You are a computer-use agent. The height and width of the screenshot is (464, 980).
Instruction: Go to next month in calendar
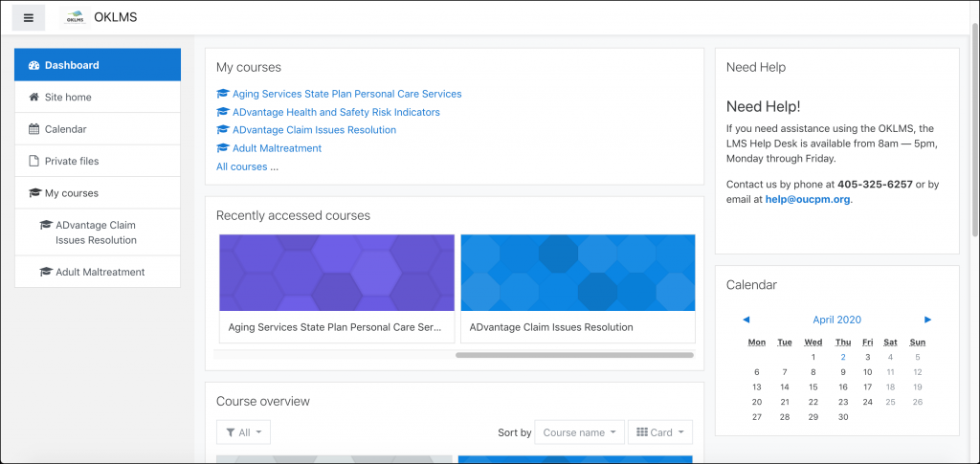927,320
